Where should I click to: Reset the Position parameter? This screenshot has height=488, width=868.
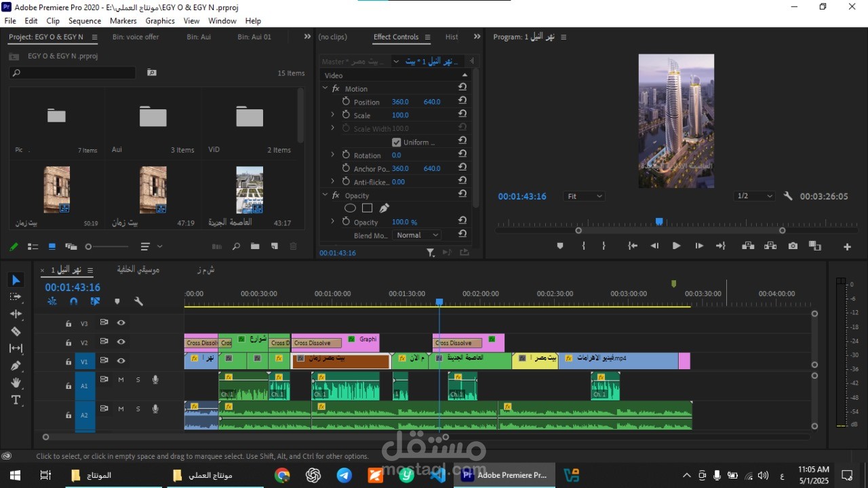462,101
